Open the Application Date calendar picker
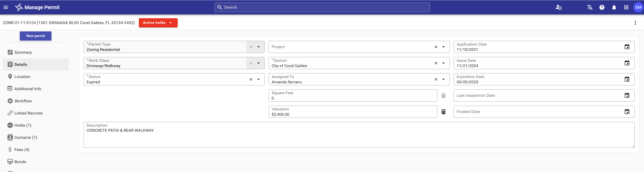 [x=627, y=47]
